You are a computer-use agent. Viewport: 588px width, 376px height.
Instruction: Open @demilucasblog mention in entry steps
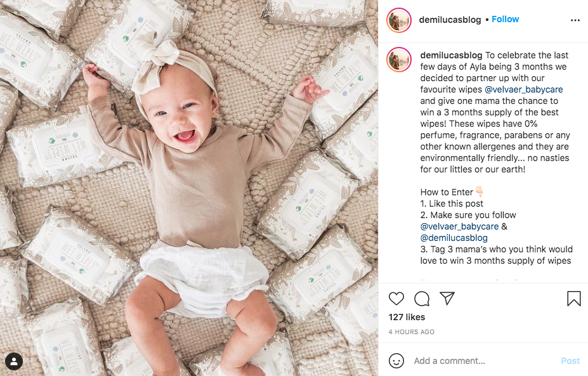click(454, 238)
